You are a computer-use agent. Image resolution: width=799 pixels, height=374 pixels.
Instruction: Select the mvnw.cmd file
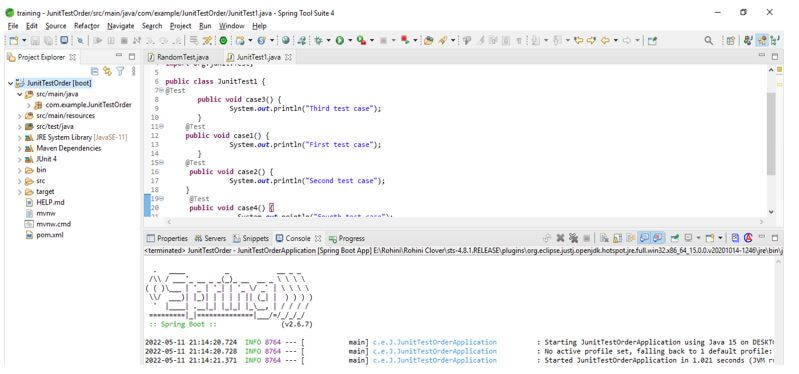[53, 224]
